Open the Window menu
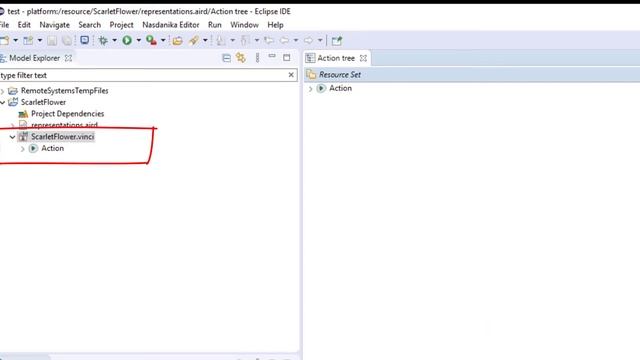The height and width of the screenshot is (360, 640). 244,25
